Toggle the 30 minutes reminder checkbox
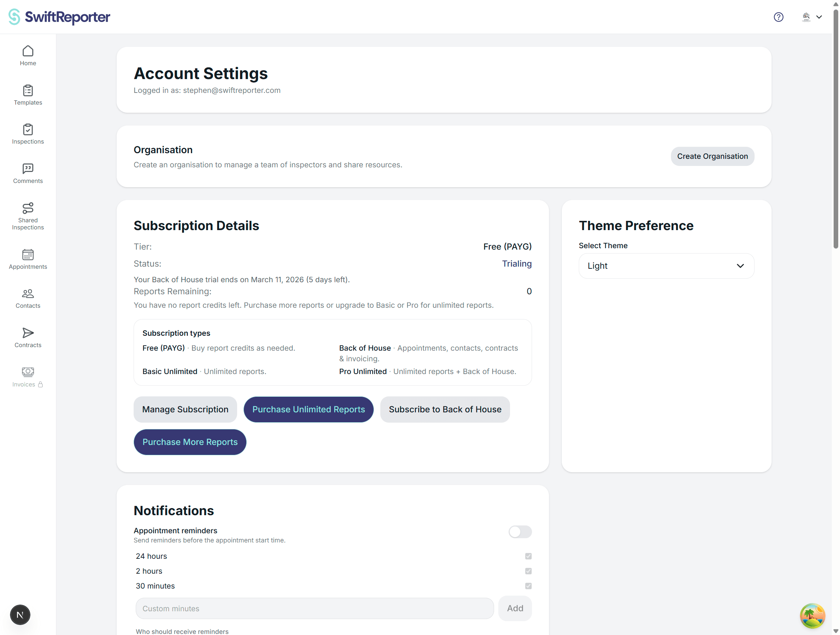Image resolution: width=840 pixels, height=635 pixels. pyautogui.click(x=528, y=586)
